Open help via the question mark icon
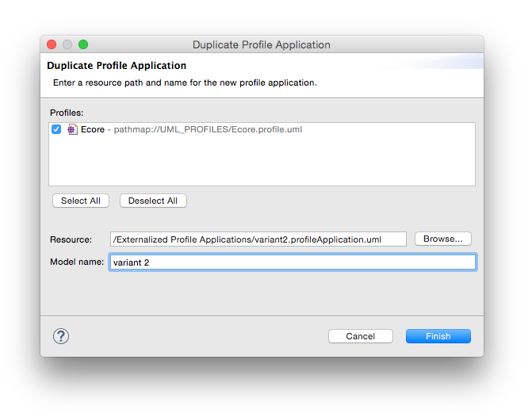The image size is (532, 417). click(x=61, y=336)
